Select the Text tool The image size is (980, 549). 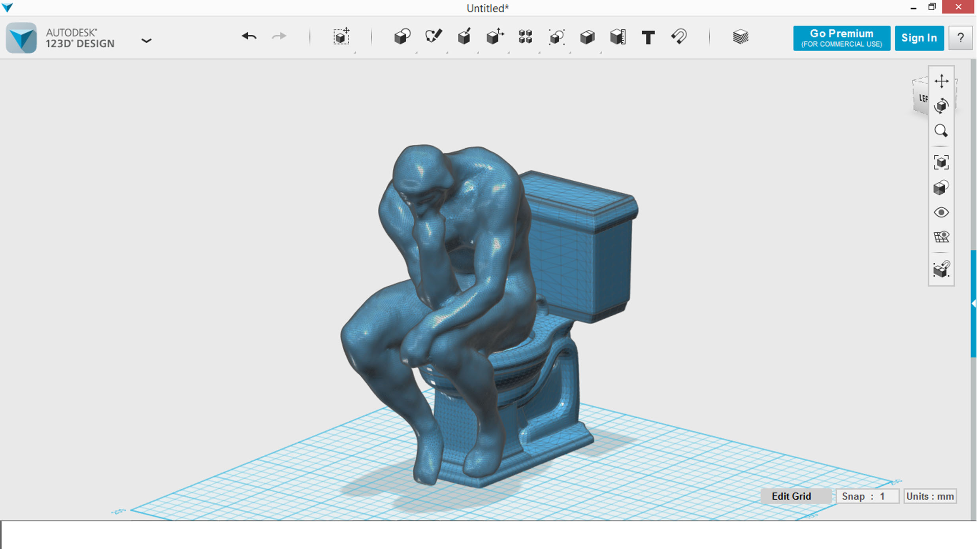[x=648, y=38]
